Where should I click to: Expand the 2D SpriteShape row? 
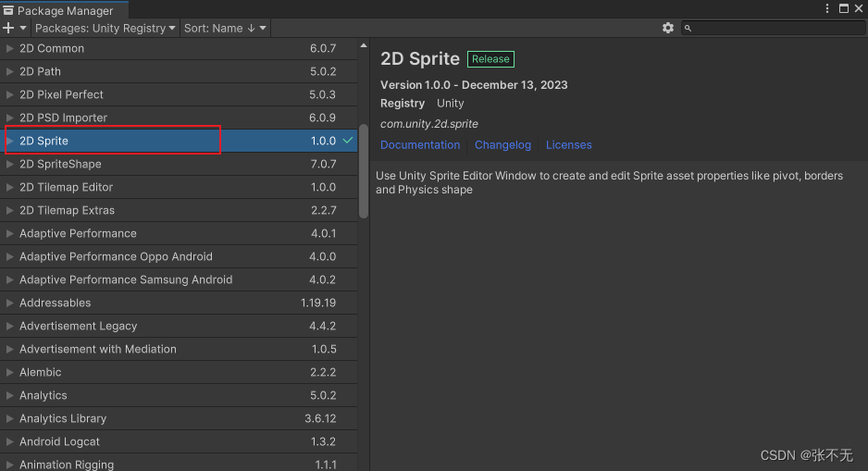click(x=9, y=165)
